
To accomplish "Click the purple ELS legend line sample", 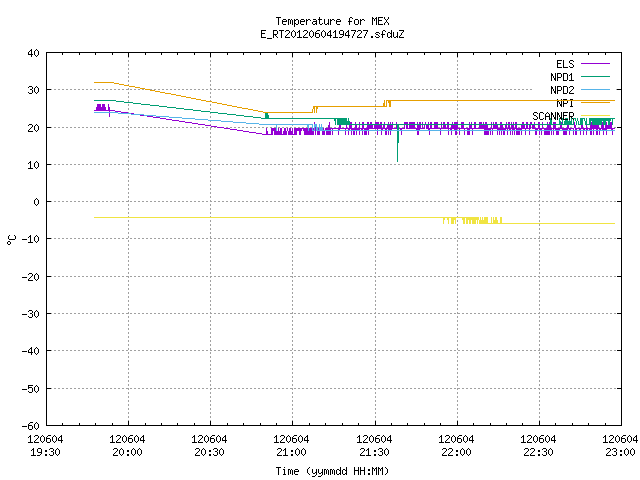I will (595, 64).
